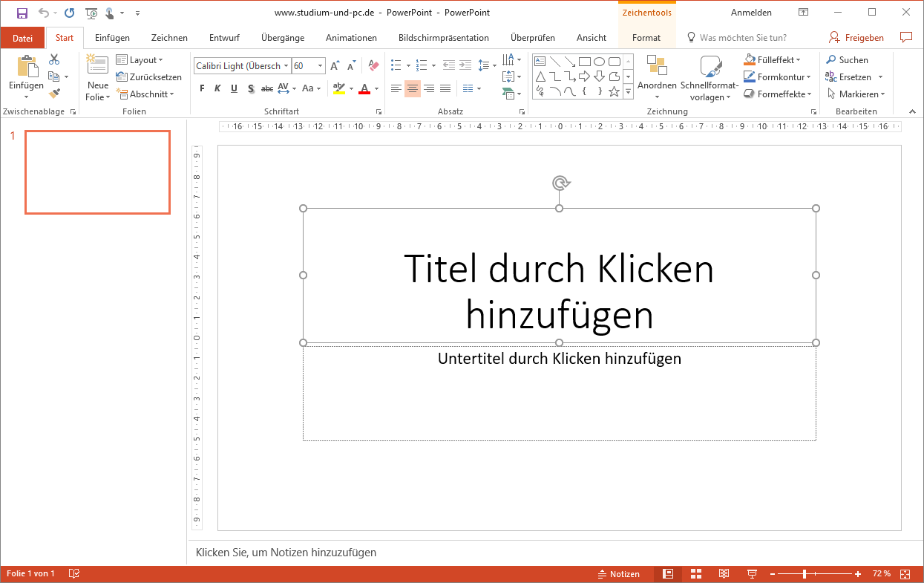
Task: Switch to the Format tab
Action: (x=646, y=38)
